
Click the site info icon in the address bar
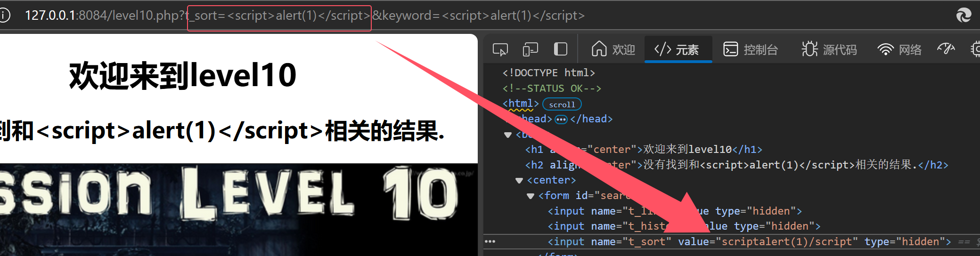point(4,16)
